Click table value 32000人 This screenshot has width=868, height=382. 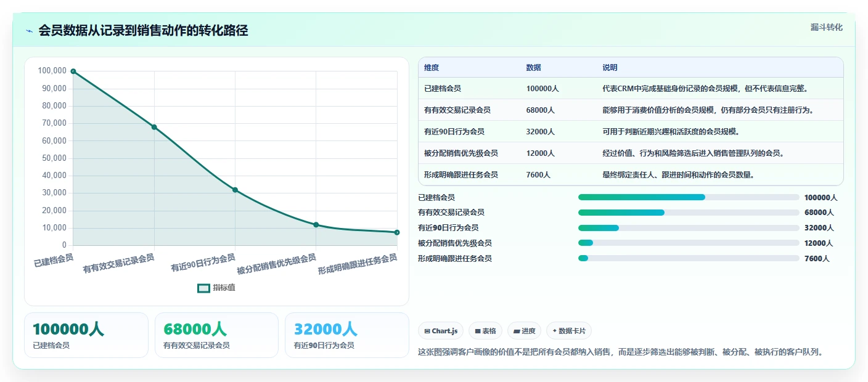[x=541, y=132]
